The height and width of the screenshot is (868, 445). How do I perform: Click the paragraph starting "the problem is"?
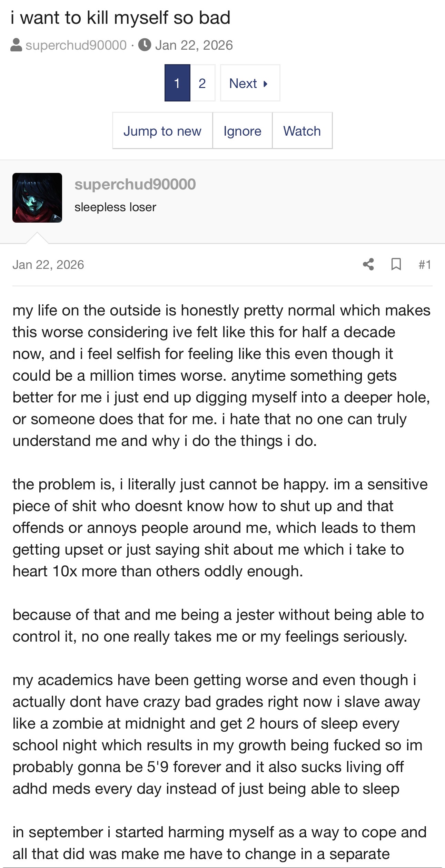220,528
